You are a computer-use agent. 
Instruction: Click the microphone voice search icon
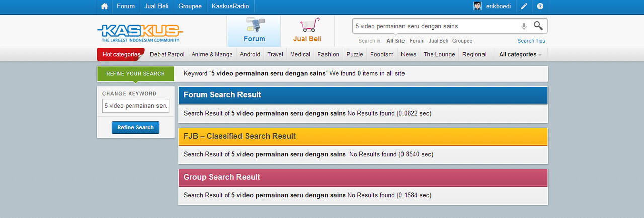coord(524,26)
